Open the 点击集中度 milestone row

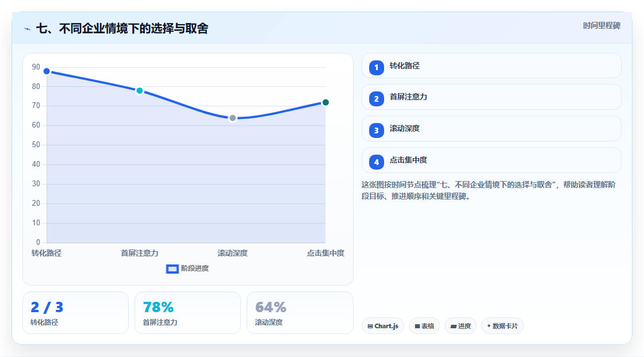tap(491, 160)
